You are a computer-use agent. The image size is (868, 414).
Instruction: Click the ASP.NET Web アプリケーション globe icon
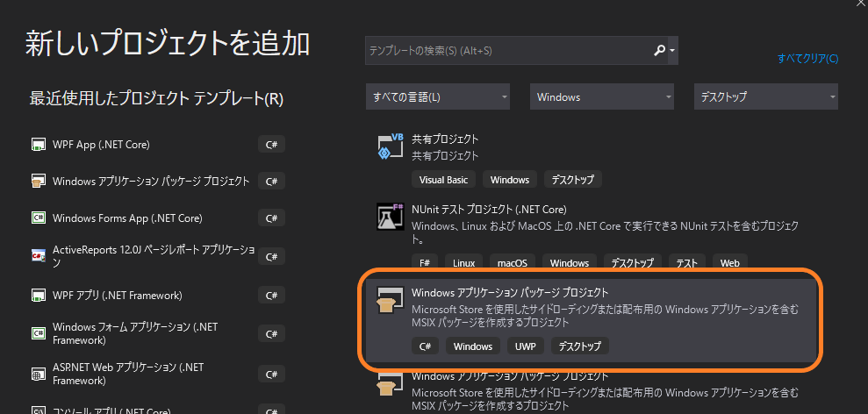(39, 375)
